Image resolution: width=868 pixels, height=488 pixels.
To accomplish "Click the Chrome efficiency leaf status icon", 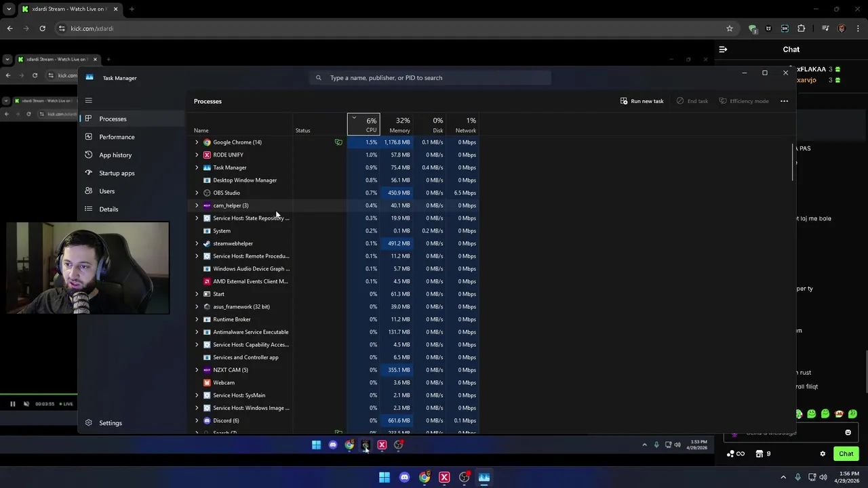I will (338, 142).
